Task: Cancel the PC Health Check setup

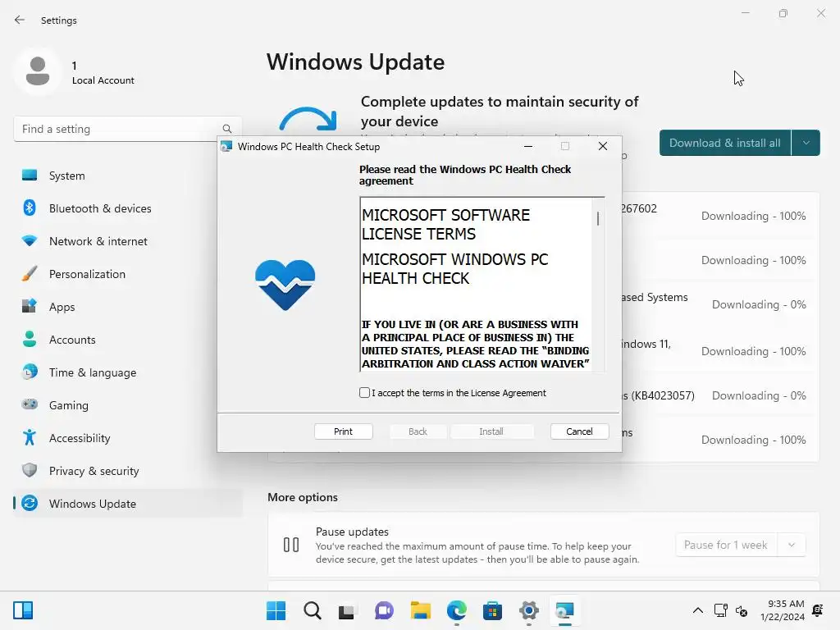Action: click(579, 431)
